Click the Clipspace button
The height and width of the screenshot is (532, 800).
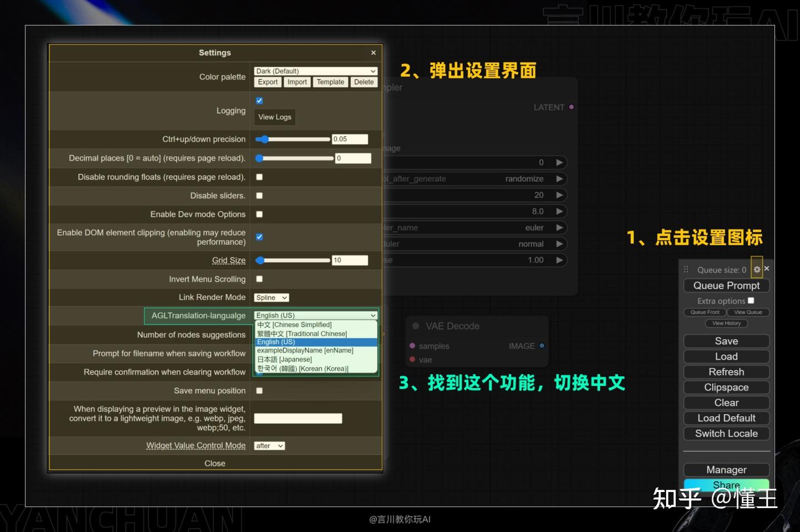[x=726, y=388]
